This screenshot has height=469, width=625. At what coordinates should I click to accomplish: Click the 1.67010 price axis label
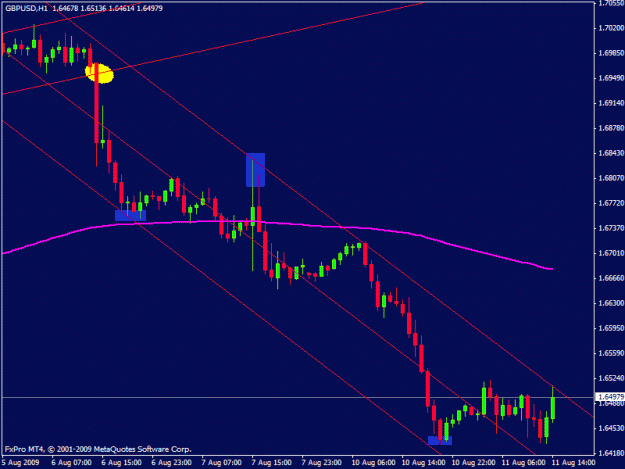(x=611, y=253)
